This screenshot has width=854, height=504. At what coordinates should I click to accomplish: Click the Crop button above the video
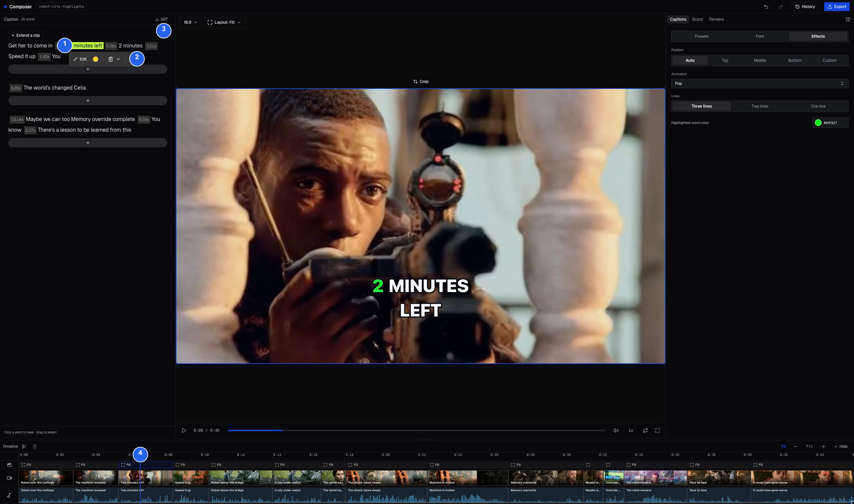pos(421,82)
